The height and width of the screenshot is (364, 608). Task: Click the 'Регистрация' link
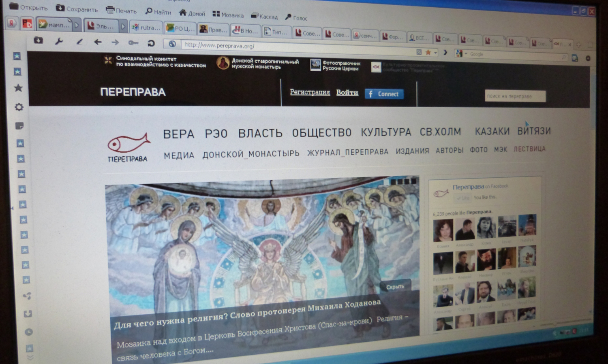[x=310, y=92]
